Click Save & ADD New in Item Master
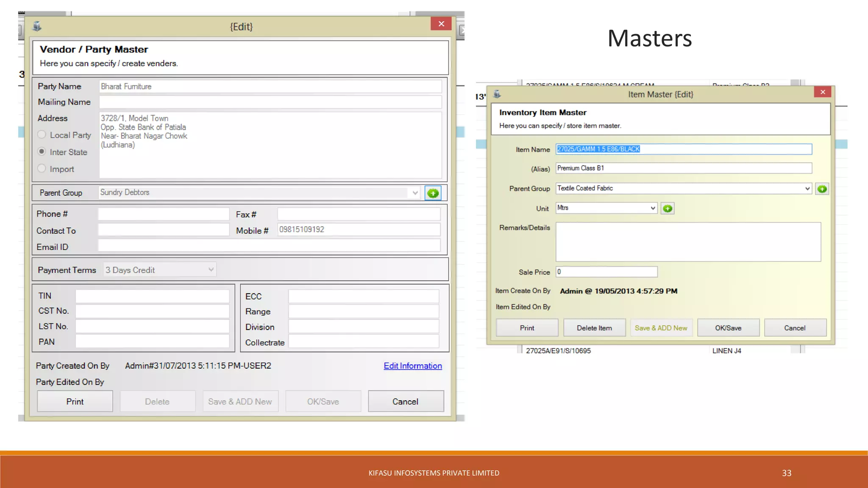The width and height of the screenshot is (868, 488). click(x=661, y=328)
